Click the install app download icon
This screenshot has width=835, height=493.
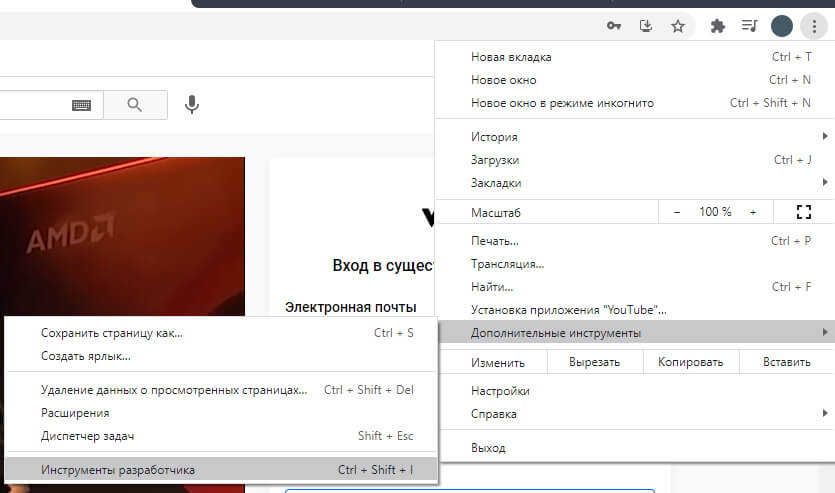coord(645,26)
